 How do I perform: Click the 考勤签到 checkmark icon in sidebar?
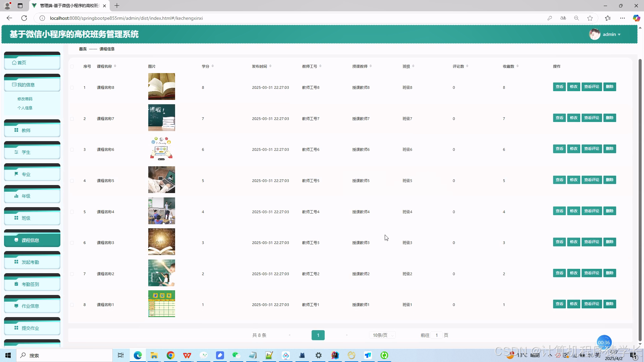pyautogui.click(x=16, y=284)
